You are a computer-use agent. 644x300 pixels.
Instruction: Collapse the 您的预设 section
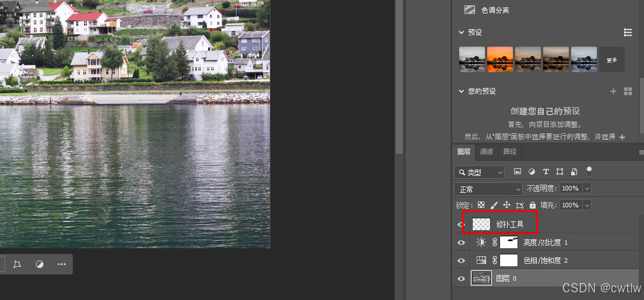(x=461, y=91)
